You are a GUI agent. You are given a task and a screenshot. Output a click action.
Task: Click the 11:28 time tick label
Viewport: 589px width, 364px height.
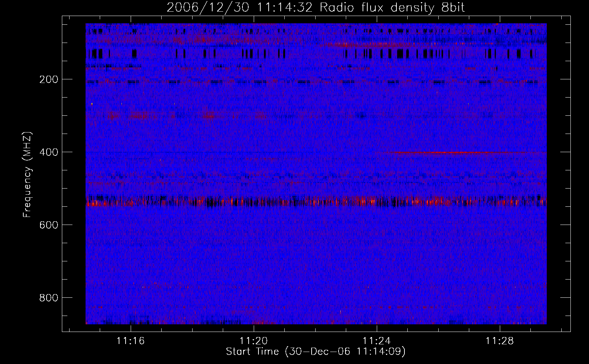(x=499, y=341)
